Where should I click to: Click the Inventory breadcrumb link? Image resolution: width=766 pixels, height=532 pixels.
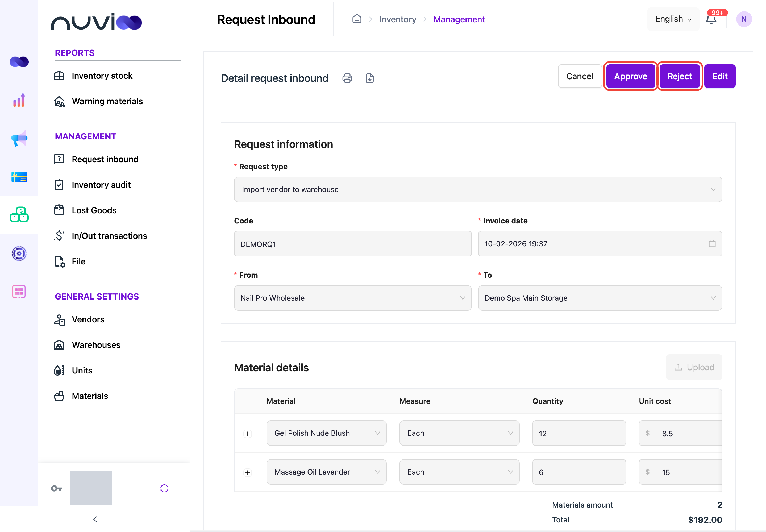point(398,19)
